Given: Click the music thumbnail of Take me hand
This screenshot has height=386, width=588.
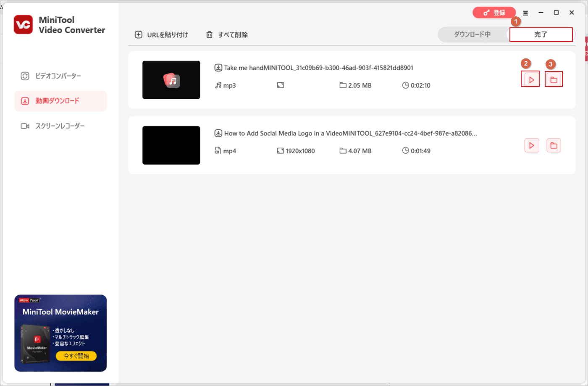Looking at the screenshot, I should pyautogui.click(x=171, y=80).
